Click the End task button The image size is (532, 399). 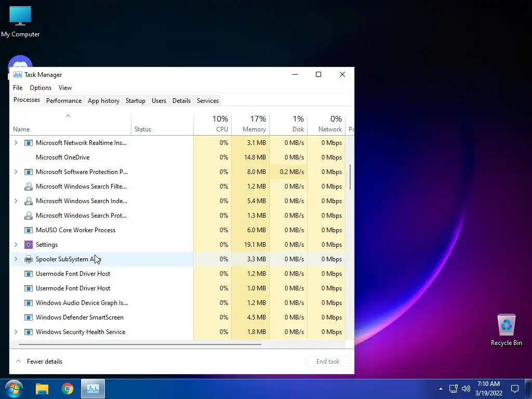[328, 362]
